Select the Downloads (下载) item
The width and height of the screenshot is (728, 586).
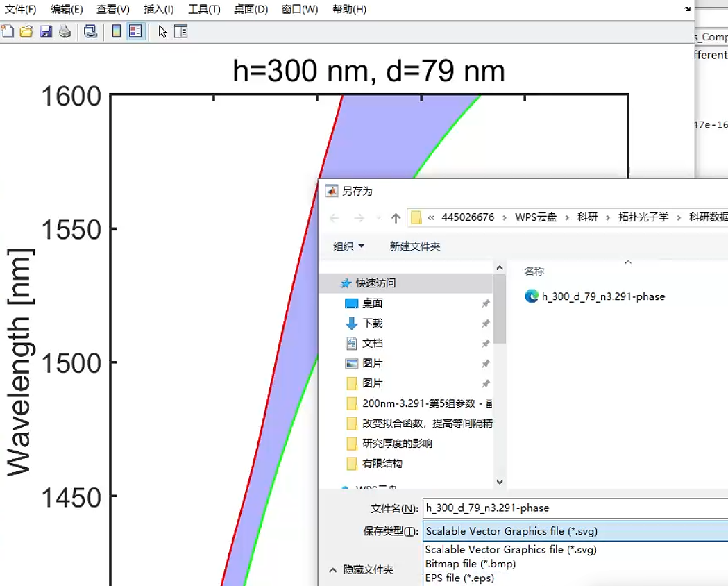[x=373, y=323]
